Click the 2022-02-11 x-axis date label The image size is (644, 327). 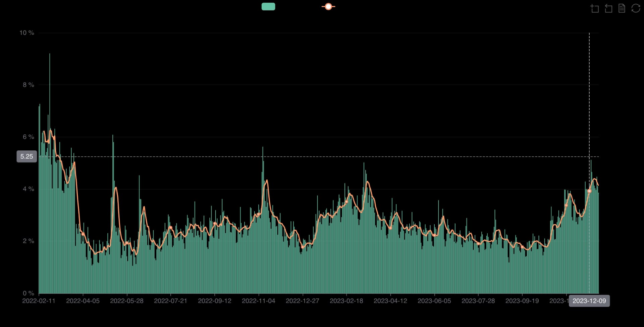[39, 301]
